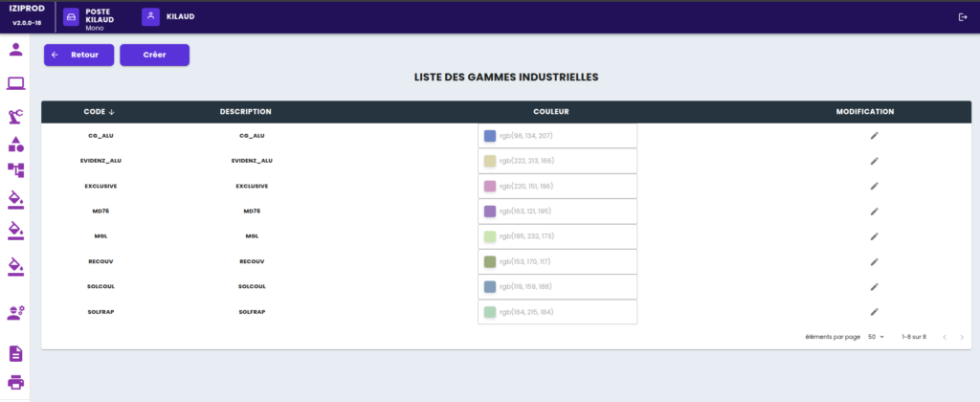Click the Retour button
The image size is (980, 402).
pos(78,55)
